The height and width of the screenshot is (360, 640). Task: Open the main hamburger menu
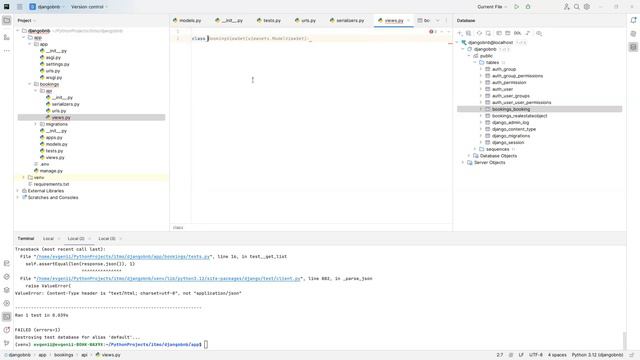click(x=20, y=7)
